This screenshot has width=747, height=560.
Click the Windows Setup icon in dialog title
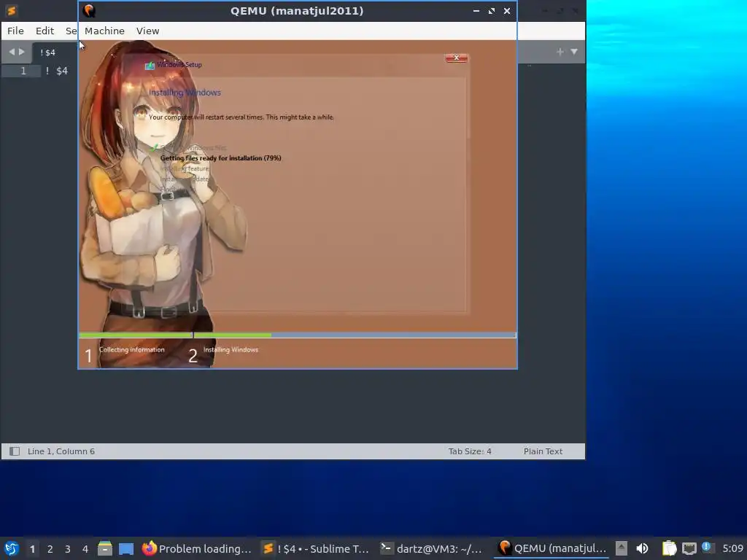pyautogui.click(x=150, y=65)
